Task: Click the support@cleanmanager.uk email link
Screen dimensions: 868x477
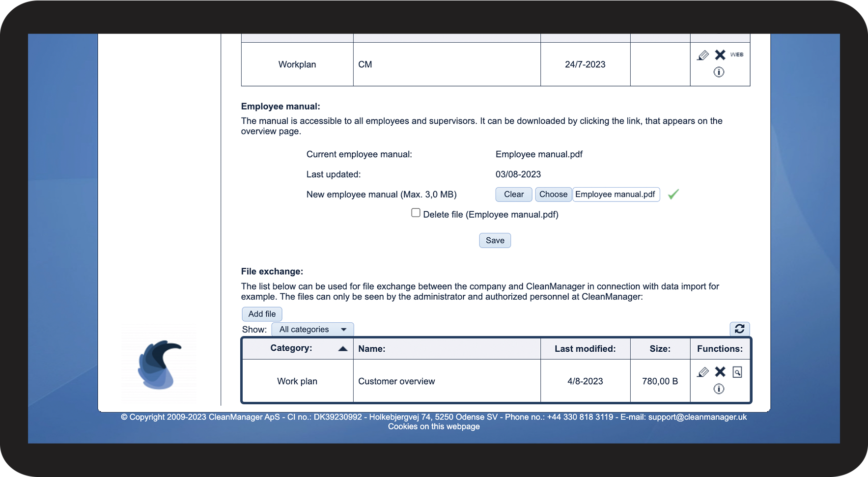Action: click(x=697, y=417)
